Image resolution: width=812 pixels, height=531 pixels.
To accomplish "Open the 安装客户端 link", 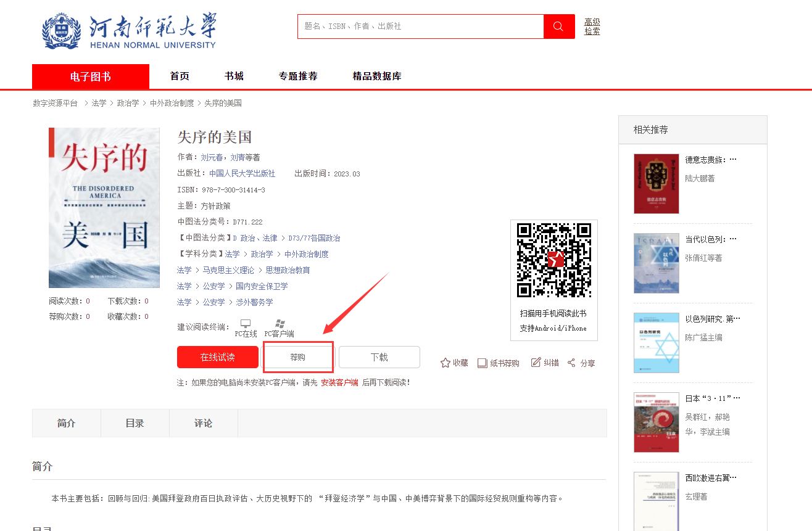I will pyautogui.click(x=339, y=382).
